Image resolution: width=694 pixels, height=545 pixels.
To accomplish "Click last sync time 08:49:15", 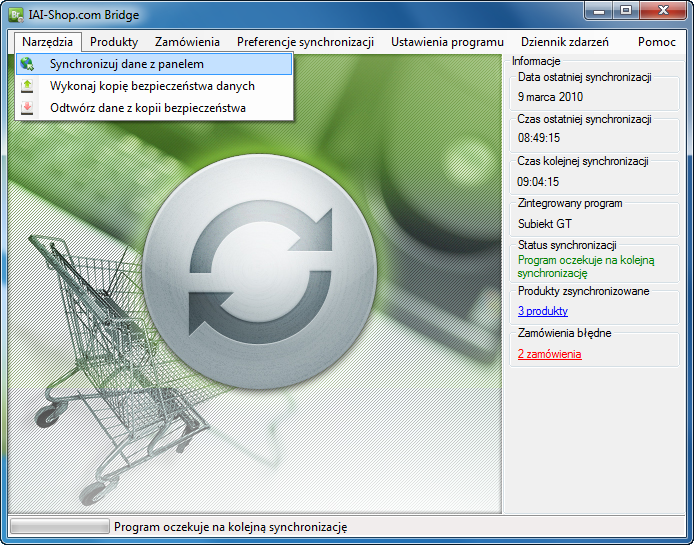I will tap(539, 138).
